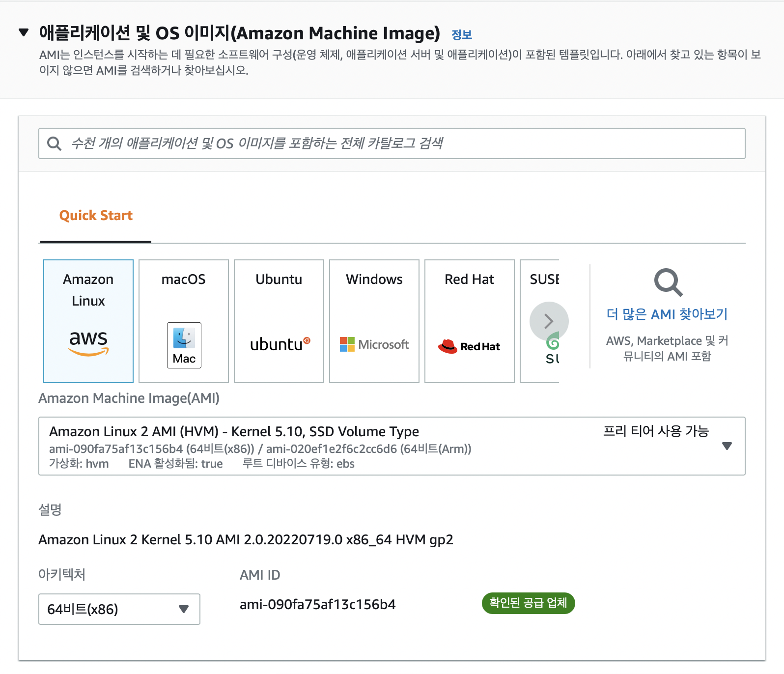Click the Microsoft logo
Image resolution: width=784 pixels, height=674 pixels.
(374, 344)
